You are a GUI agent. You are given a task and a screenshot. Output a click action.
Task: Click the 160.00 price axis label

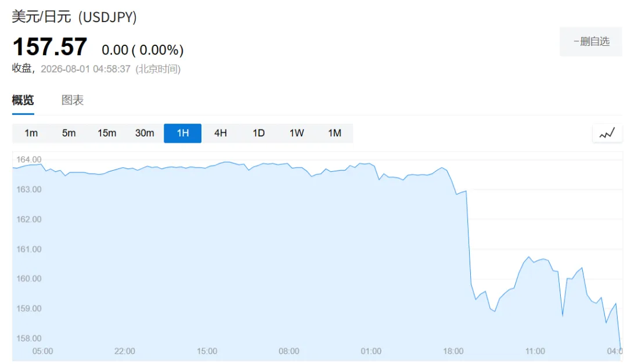[29, 279]
